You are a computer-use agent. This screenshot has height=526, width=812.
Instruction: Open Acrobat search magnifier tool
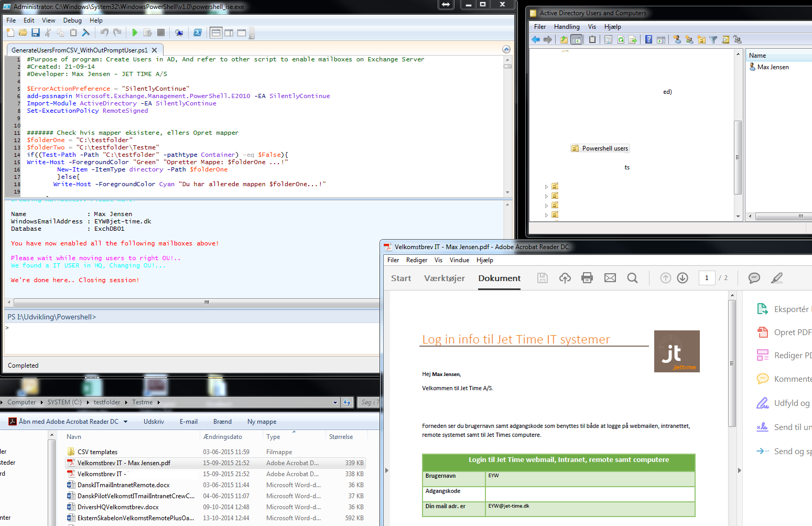click(x=632, y=278)
